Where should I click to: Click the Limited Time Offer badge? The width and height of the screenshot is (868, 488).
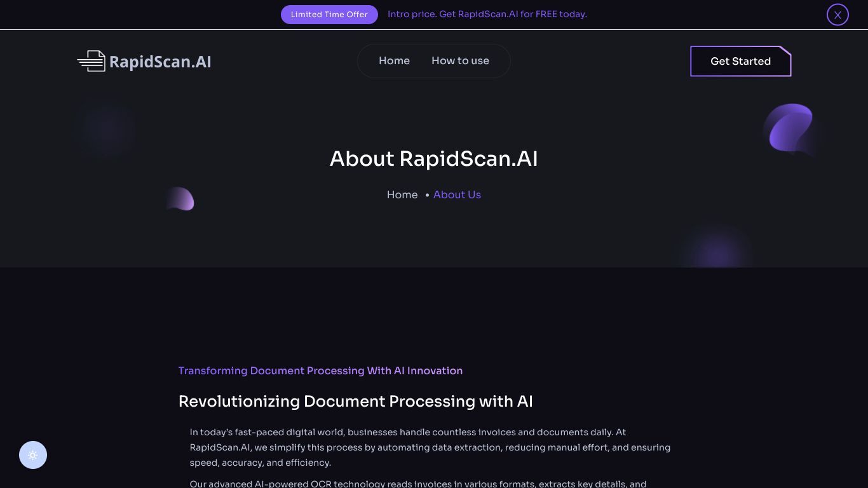point(329,15)
